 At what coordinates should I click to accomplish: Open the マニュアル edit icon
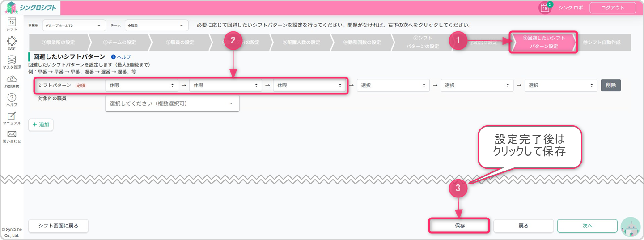tap(12, 116)
